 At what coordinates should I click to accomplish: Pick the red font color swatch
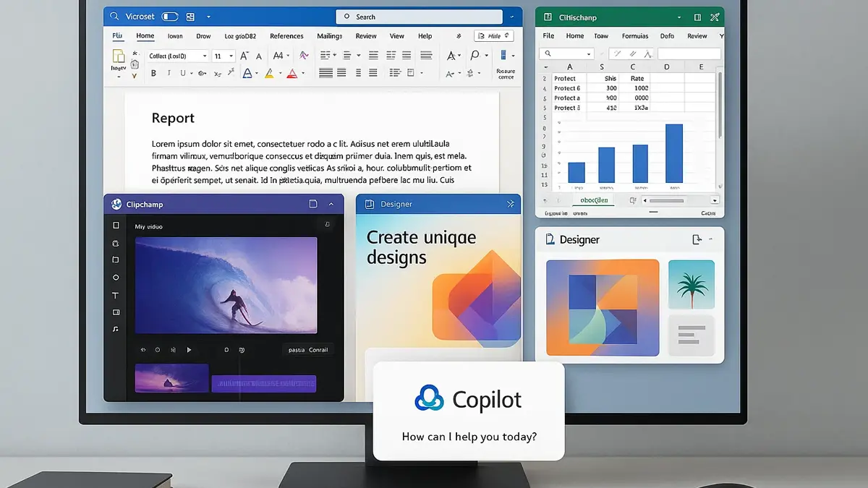click(x=292, y=72)
